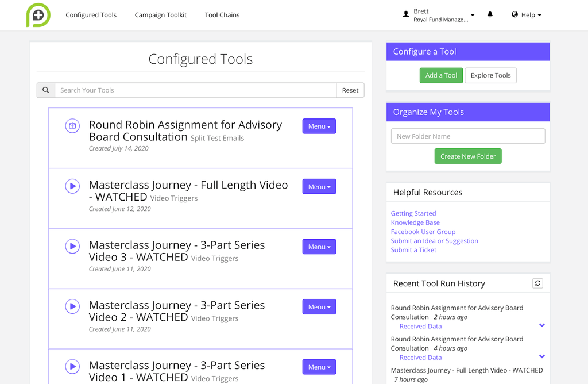Open Explore Tools

(x=490, y=75)
